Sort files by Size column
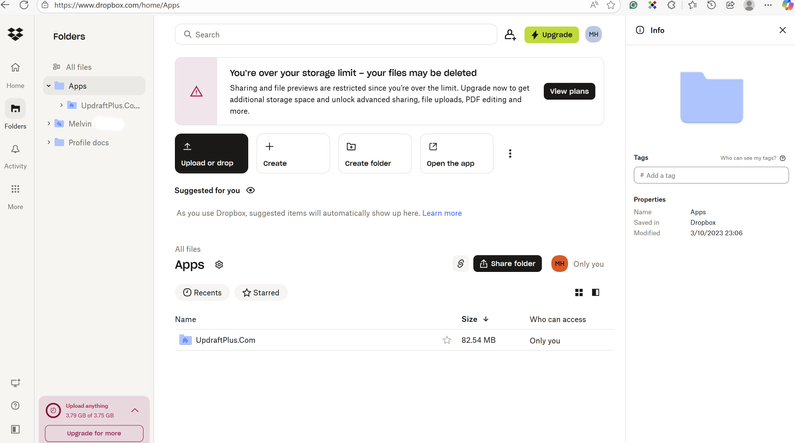 point(474,319)
